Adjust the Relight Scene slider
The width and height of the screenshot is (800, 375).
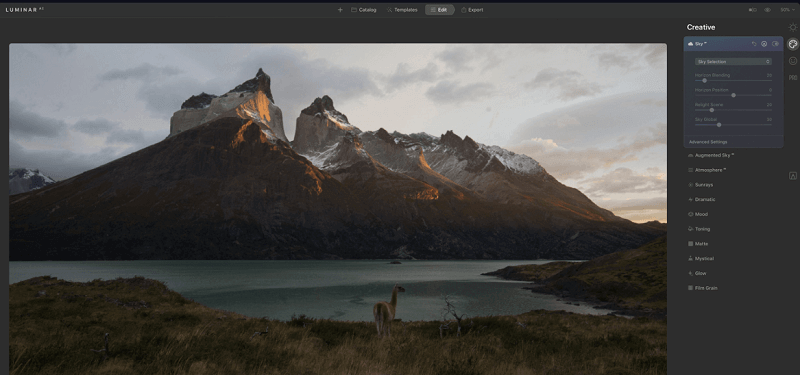(x=733, y=110)
